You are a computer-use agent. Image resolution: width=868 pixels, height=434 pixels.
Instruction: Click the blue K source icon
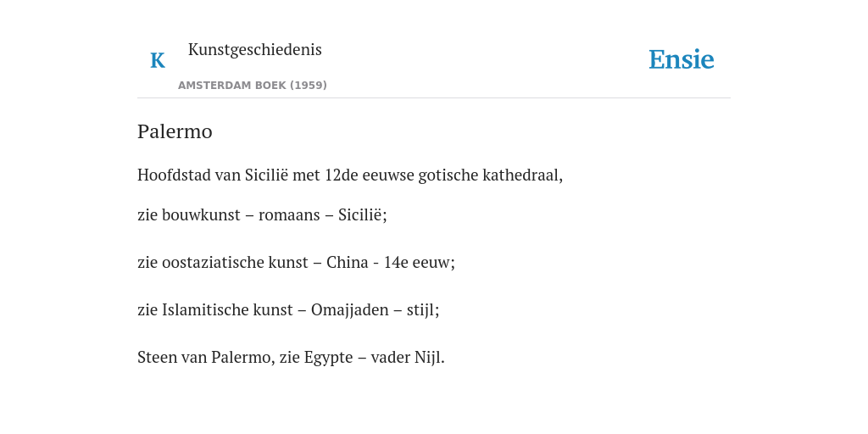pyautogui.click(x=158, y=60)
